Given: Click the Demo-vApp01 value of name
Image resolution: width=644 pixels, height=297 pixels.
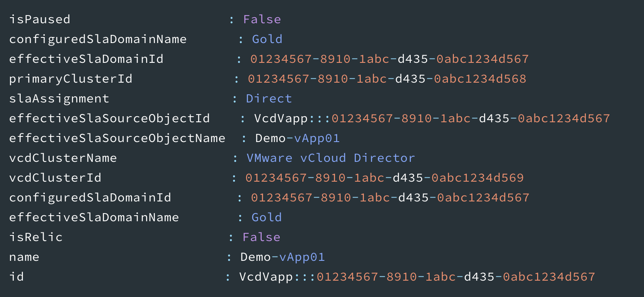Looking at the screenshot, I should 282,257.
